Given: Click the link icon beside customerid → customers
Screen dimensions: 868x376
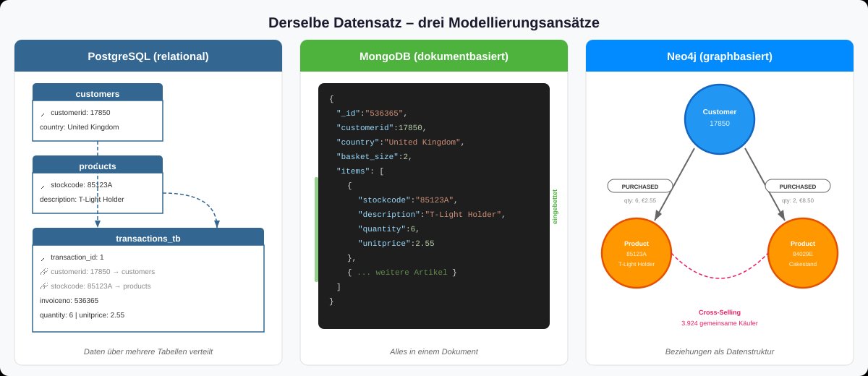Looking at the screenshot, I should pyautogui.click(x=43, y=272).
